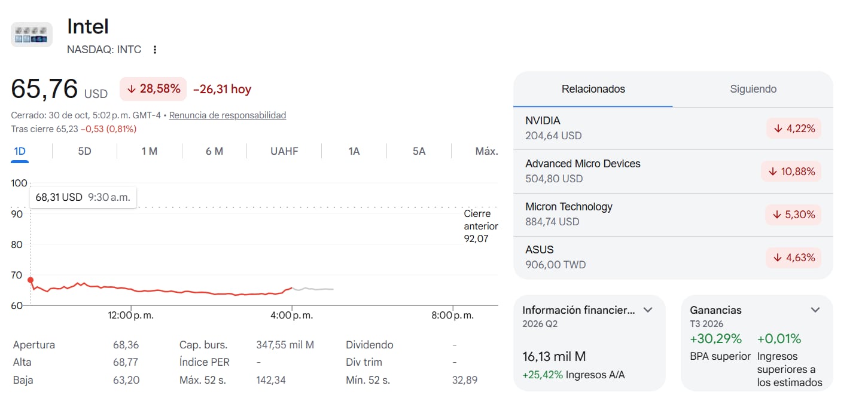The image size is (868, 401).
Task: Expand the Información financiera card chevron
Action: tap(647, 310)
